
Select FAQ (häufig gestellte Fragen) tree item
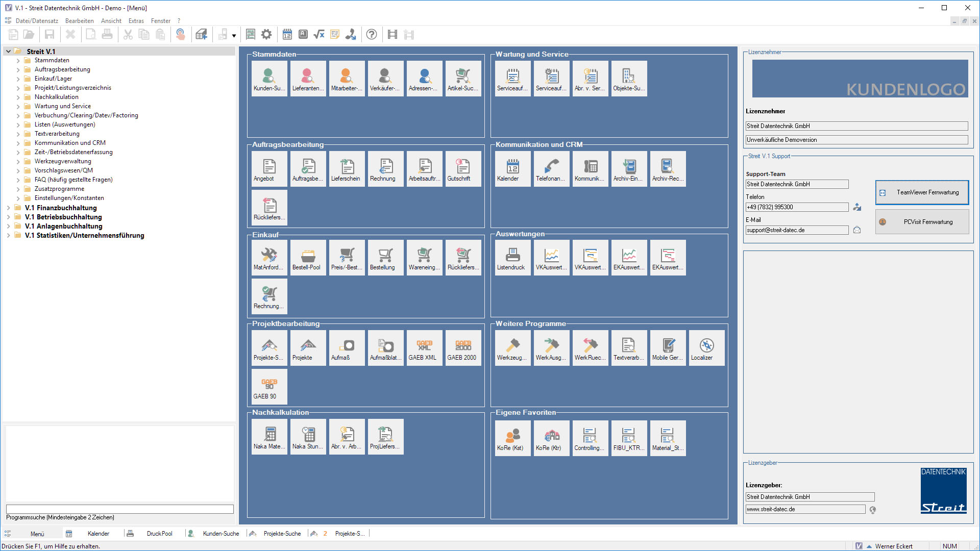[73, 180]
